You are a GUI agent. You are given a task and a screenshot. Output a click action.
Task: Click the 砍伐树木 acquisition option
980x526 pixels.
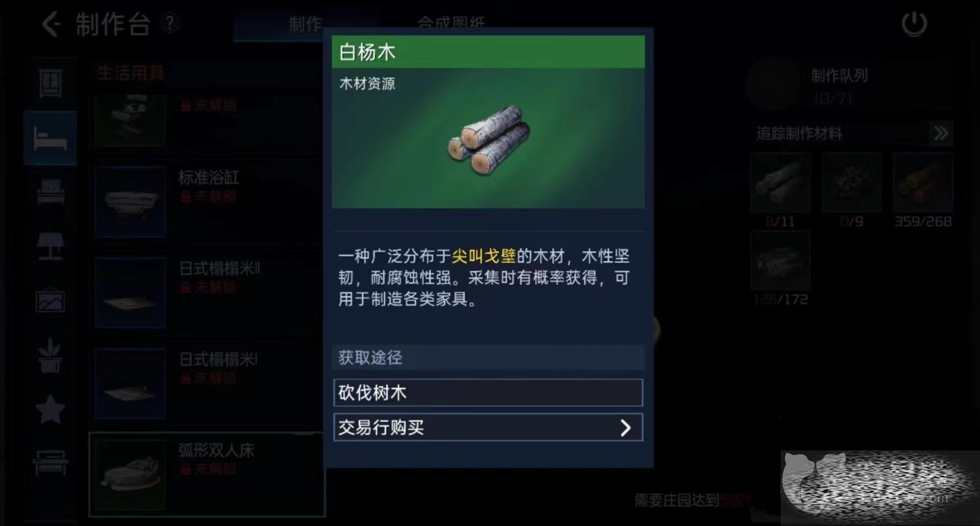(x=488, y=393)
